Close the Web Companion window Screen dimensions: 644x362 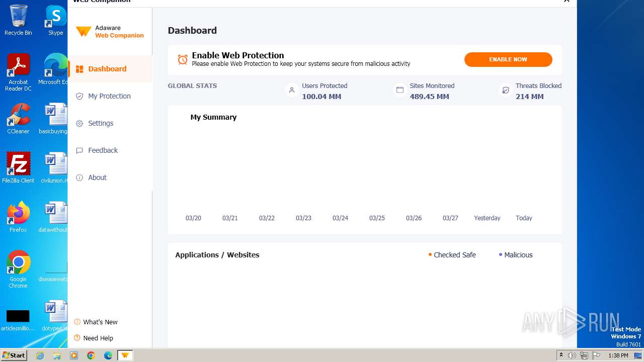[567, 2]
